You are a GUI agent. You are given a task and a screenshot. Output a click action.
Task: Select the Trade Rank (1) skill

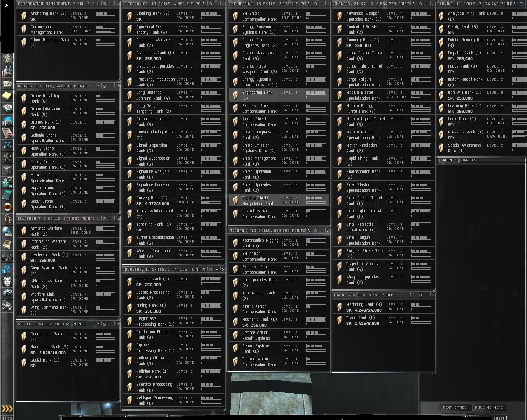tap(383, 320)
